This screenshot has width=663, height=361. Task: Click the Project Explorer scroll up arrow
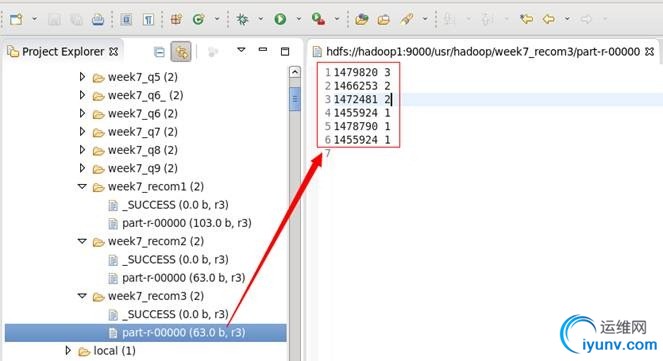click(295, 72)
